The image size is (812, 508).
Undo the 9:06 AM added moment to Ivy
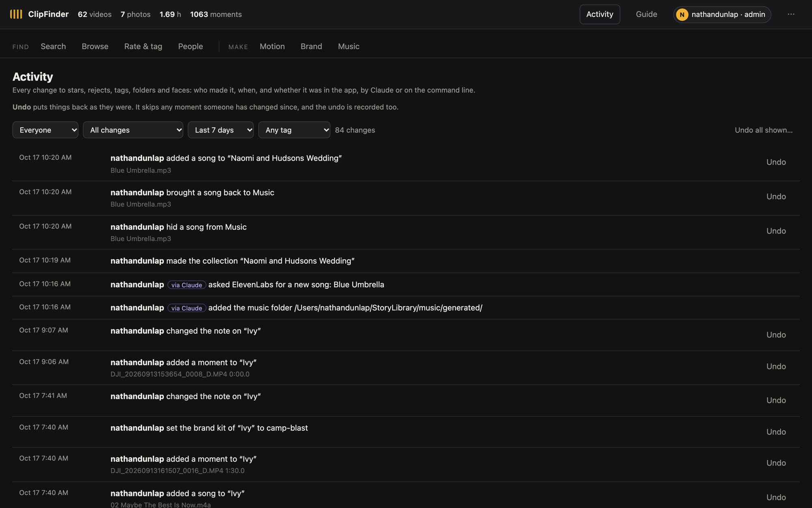[x=776, y=367]
